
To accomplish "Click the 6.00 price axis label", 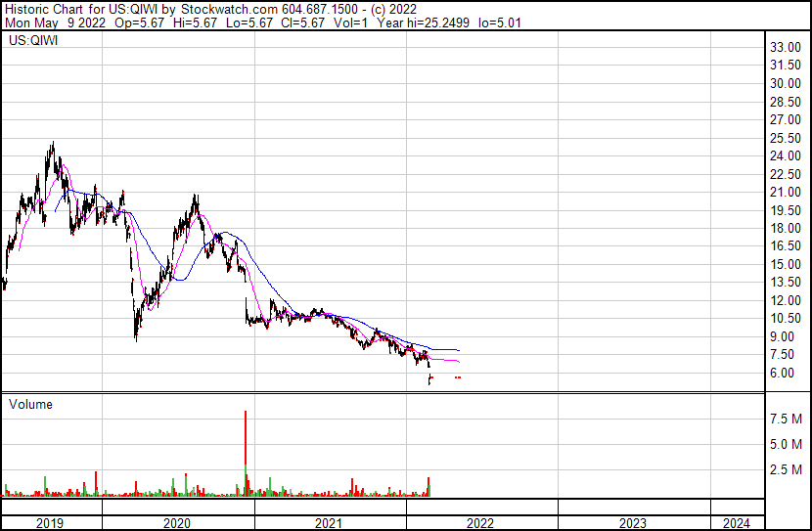I will (783, 374).
